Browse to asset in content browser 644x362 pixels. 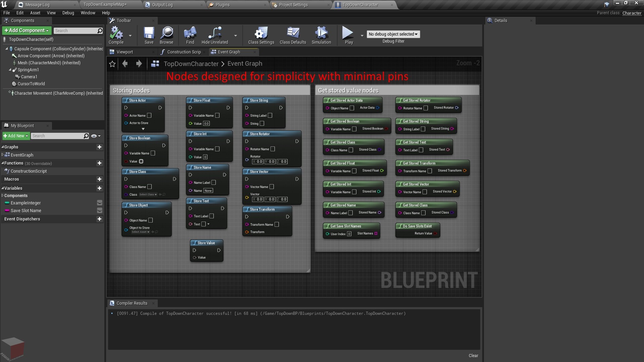click(x=166, y=35)
